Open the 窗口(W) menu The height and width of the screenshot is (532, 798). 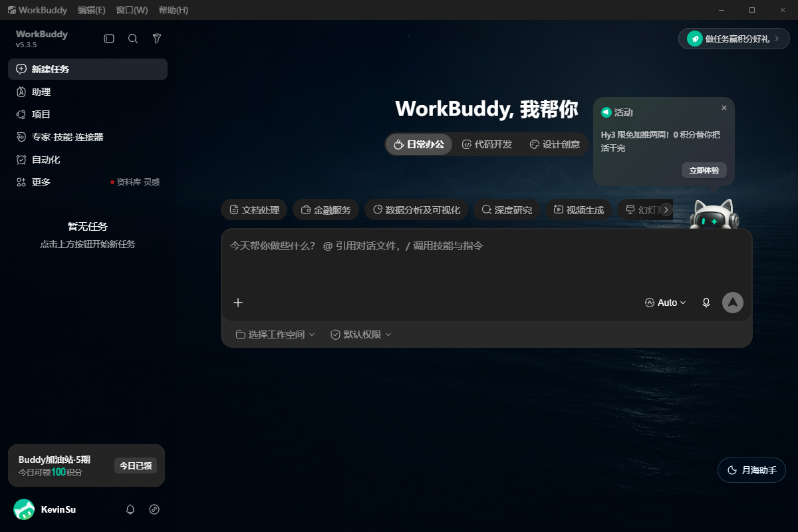(132, 10)
